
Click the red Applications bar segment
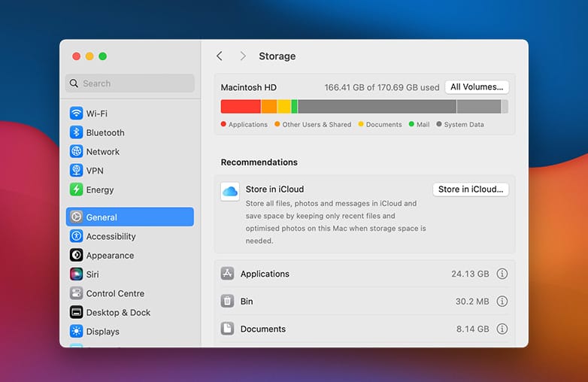(x=241, y=107)
